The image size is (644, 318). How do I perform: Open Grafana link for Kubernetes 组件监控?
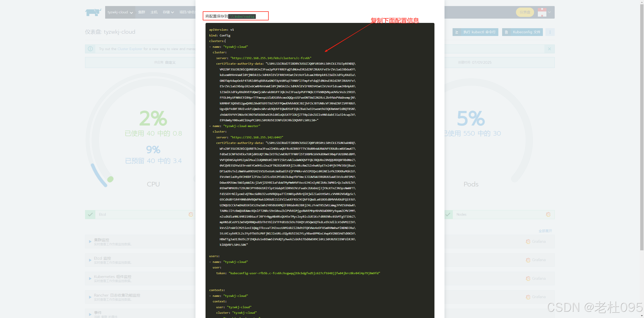click(536, 279)
